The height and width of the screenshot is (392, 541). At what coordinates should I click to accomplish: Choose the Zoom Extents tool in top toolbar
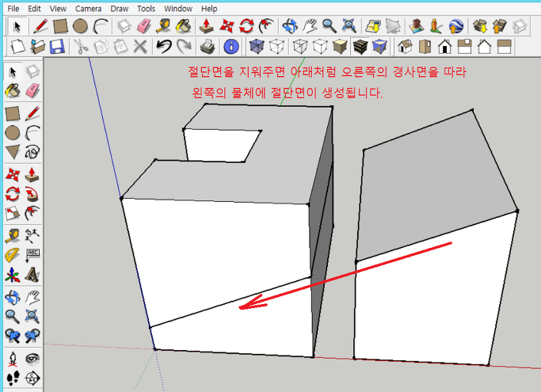click(x=349, y=26)
